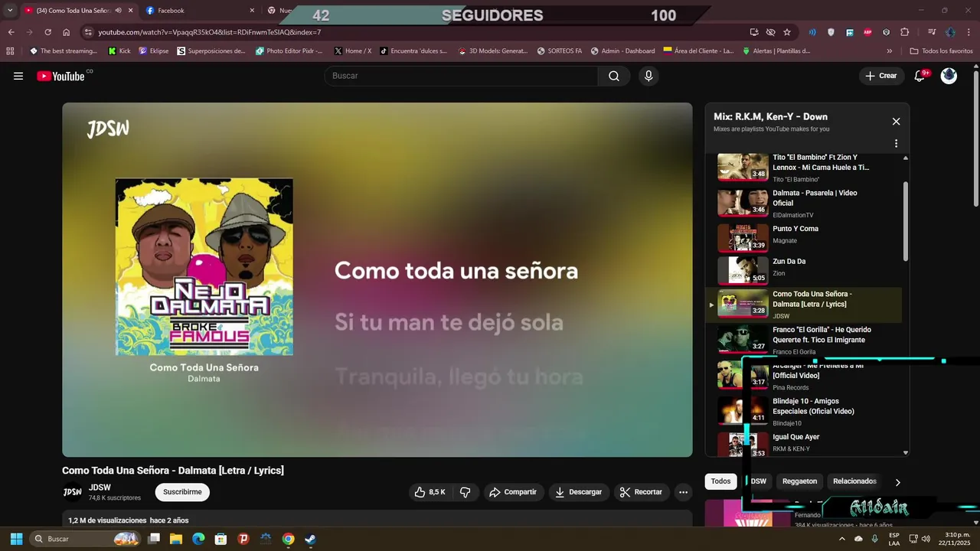Select the Todos filter chip

[720, 481]
